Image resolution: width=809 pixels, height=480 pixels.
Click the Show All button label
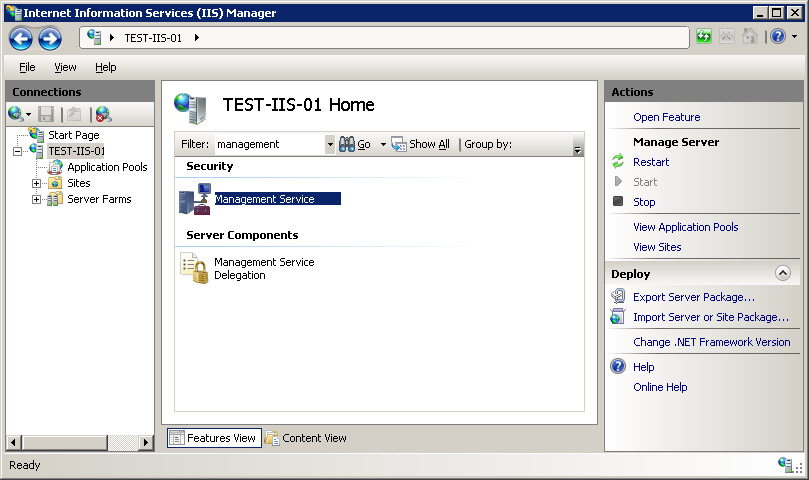pos(429,145)
